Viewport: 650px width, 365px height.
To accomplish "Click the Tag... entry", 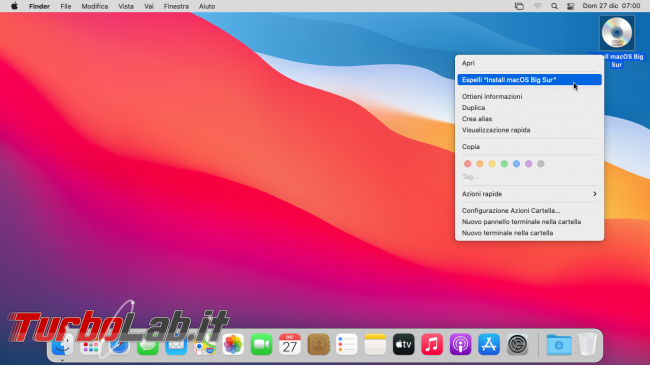I will point(470,177).
